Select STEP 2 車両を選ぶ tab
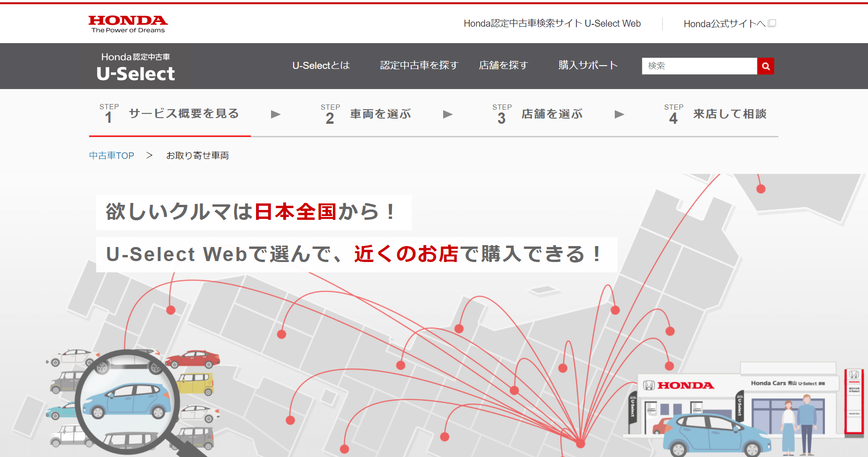This screenshot has width=868, height=457. 366,114
